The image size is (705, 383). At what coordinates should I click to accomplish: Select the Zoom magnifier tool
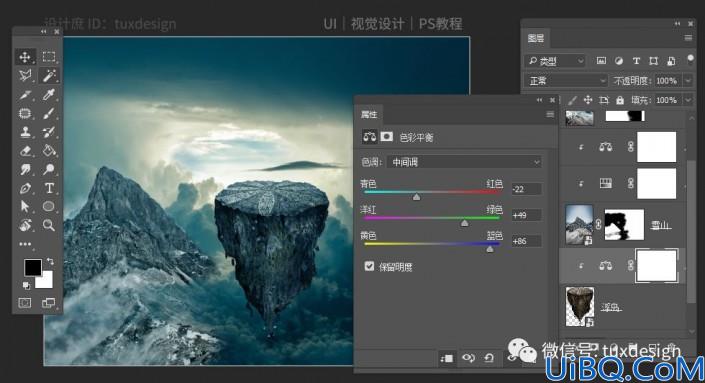tap(49, 225)
